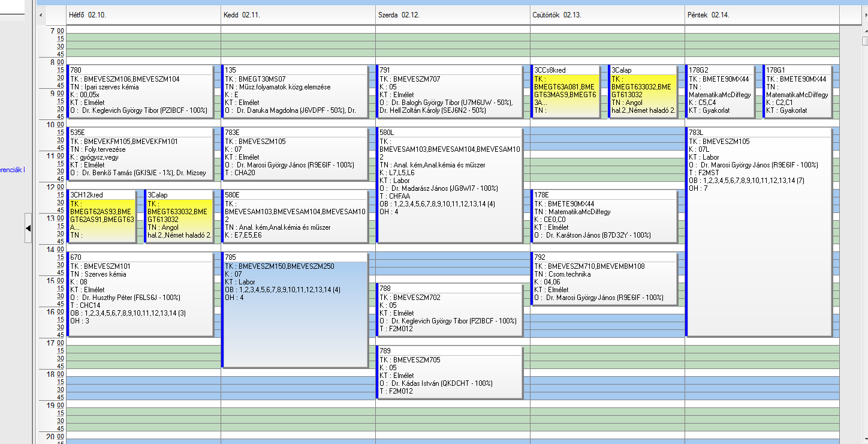Select yellow 3Calap block in Monday column
This screenshot has width=868, height=444.
(x=179, y=216)
